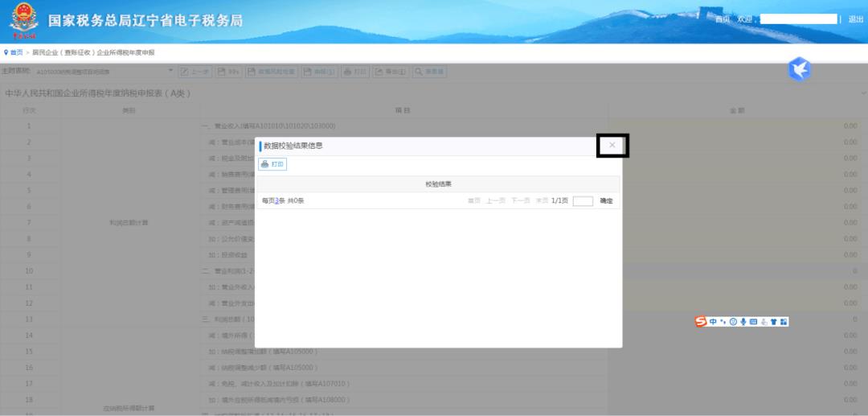868x416 pixels.
Task: Toggle the Sogou punctuation mode icon
Action: point(723,322)
